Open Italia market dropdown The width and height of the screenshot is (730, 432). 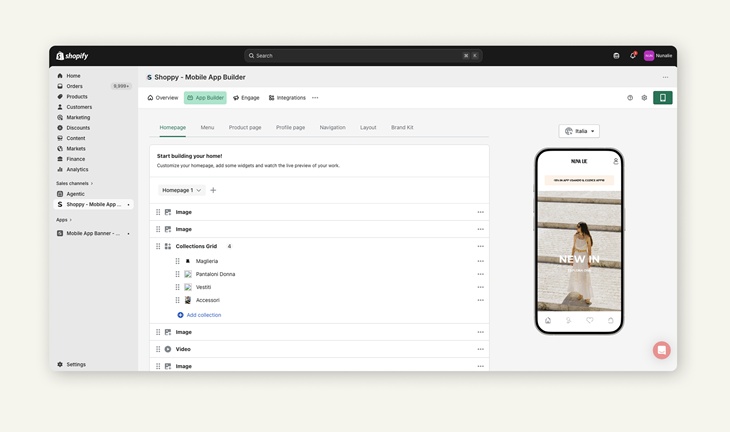(x=579, y=131)
